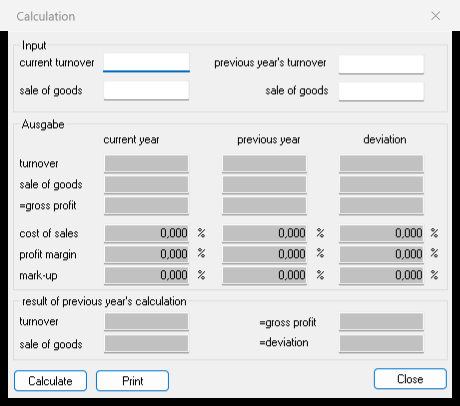
Task: Click the 'profit margin' row label
Action: point(48,255)
